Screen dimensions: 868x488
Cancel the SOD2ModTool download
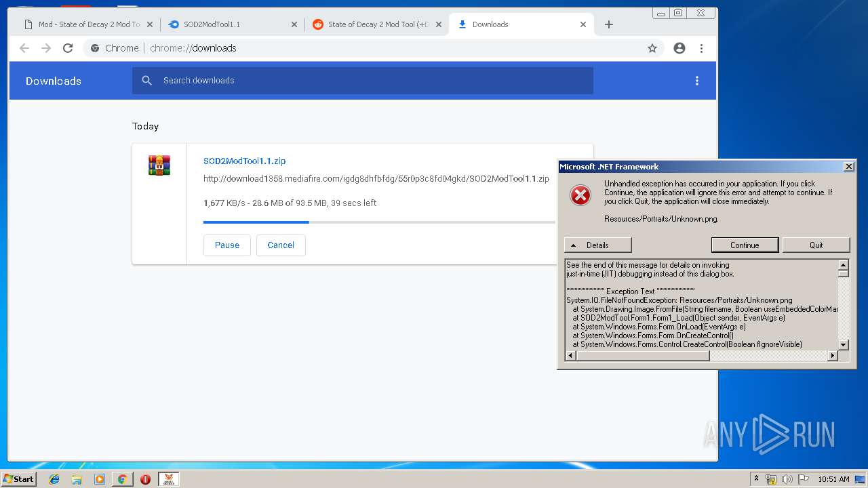(x=281, y=245)
